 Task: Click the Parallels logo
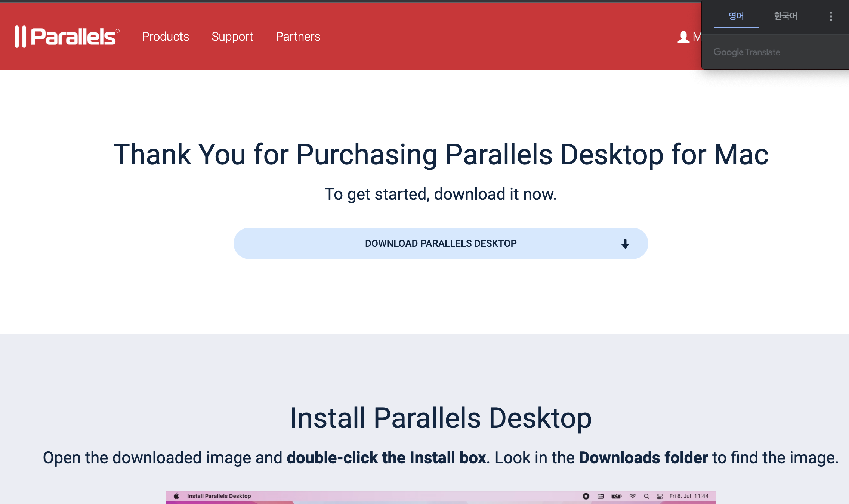(67, 37)
